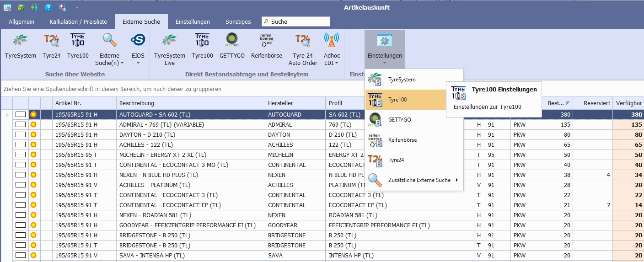
Task: Select the row arrow indicator of AUTOGUARD row
Action: click(x=6, y=114)
